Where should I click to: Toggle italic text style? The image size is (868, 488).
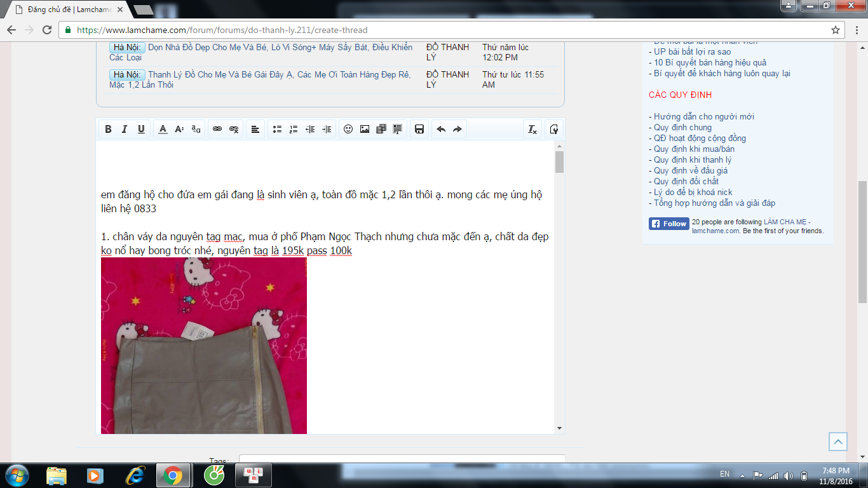125,129
